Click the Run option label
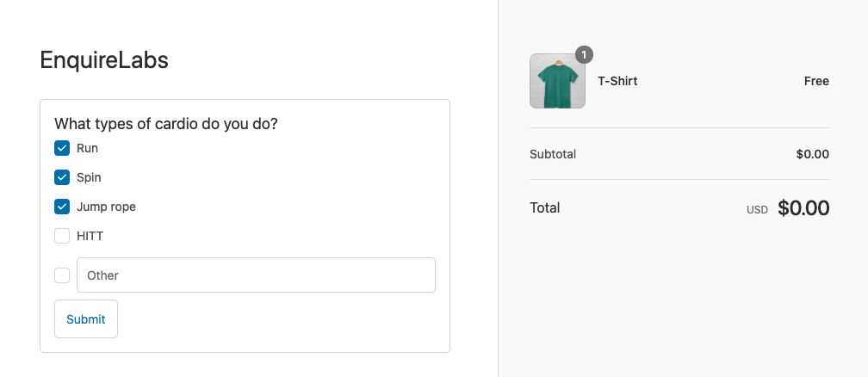The image size is (868, 377). 87,148
